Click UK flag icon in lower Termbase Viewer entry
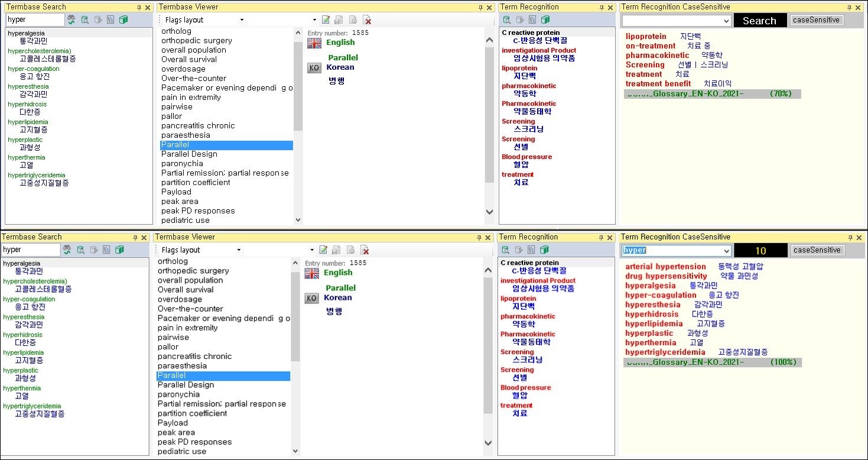Viewport: 868px width, 460px height. [x=312, y=273]
